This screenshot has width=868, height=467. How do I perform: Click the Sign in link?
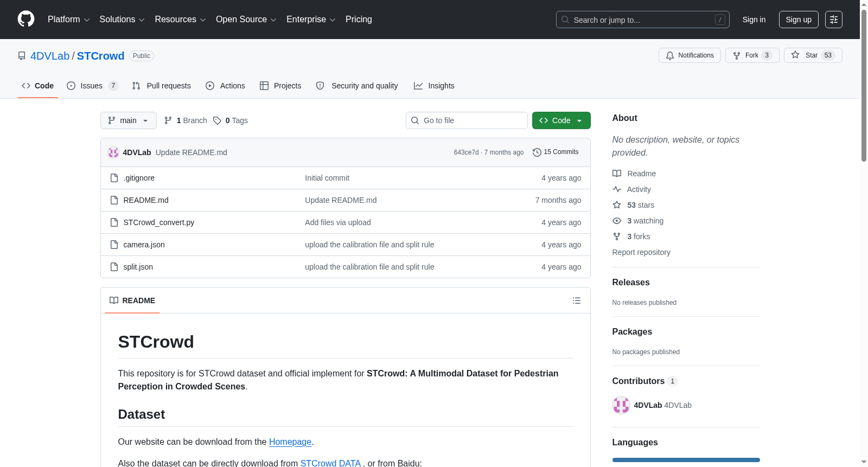click(x=754, y=20)
